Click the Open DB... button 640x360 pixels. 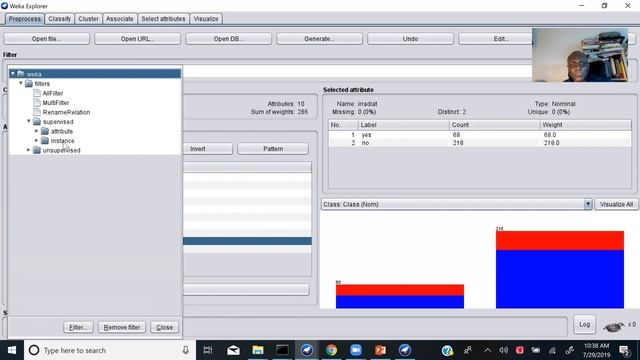[x=229, y=39]
